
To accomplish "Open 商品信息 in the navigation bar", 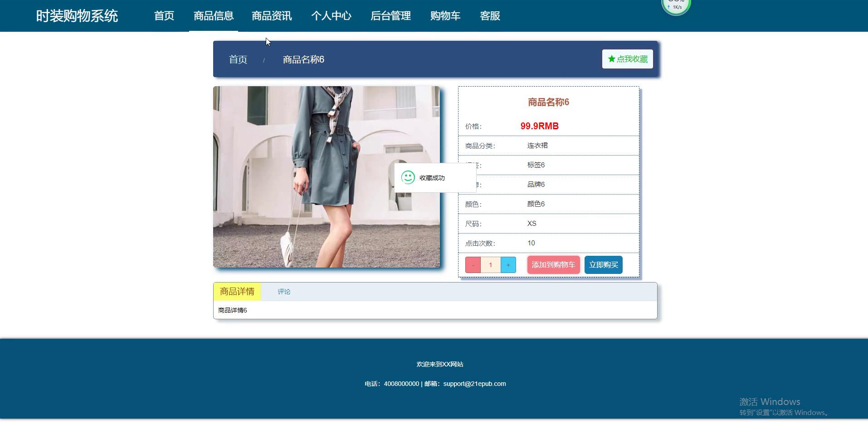I will click(x=214, y=16).
